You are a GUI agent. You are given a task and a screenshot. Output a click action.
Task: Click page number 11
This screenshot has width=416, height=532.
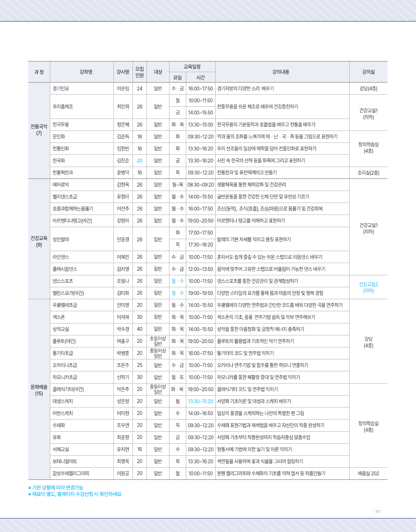point(378,511)
